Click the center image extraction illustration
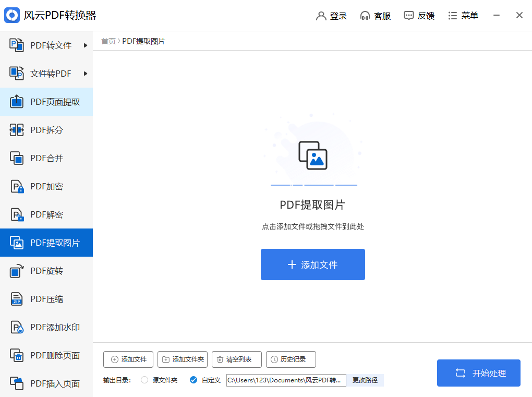Viewport: 532px width, 397px height. (x=313, y=155)
